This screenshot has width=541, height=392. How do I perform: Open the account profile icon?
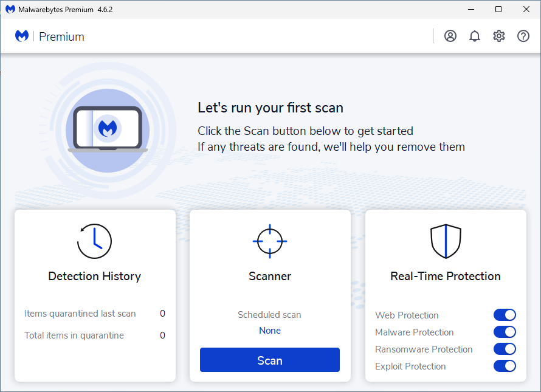tap(450, 36)
